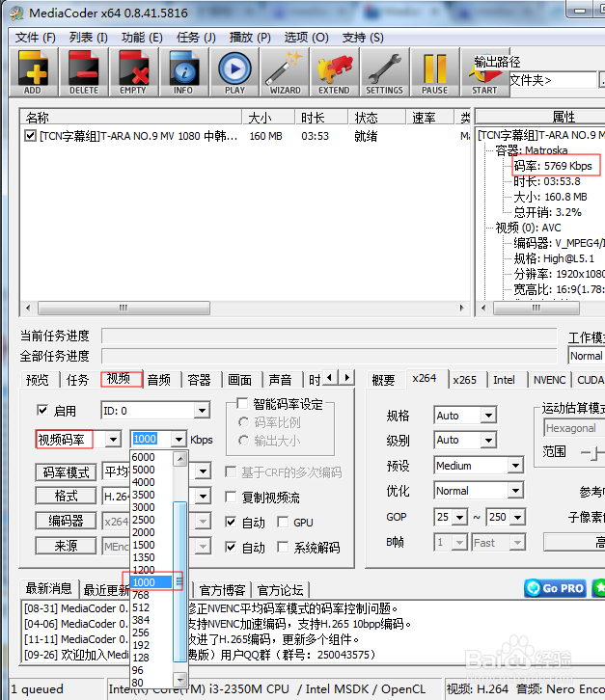The image size is (605, 700).
Task: Toggle 自动 checkbox next to GPU
Action: click(231, 522)
